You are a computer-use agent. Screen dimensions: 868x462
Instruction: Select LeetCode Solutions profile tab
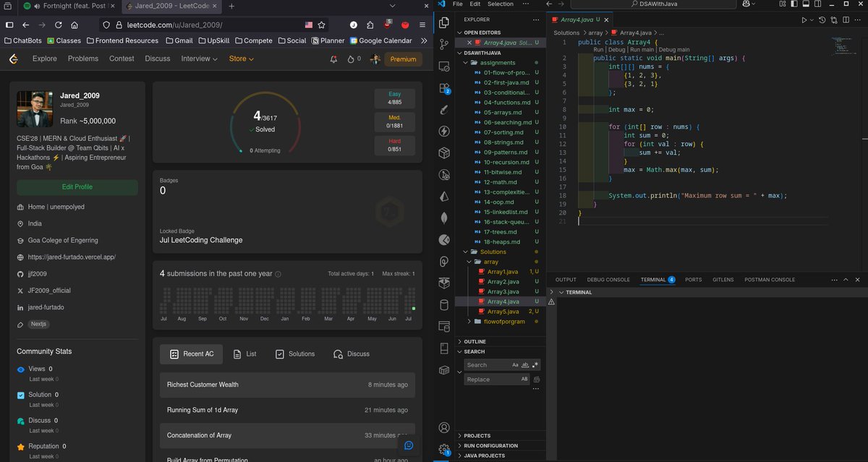tap(294, 354)
